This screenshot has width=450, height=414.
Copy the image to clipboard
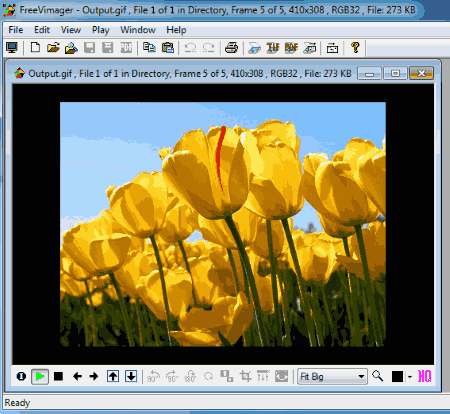(x=149, y=48)
